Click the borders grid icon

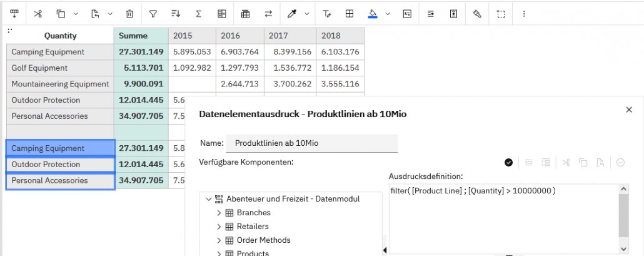pos(350,14)
